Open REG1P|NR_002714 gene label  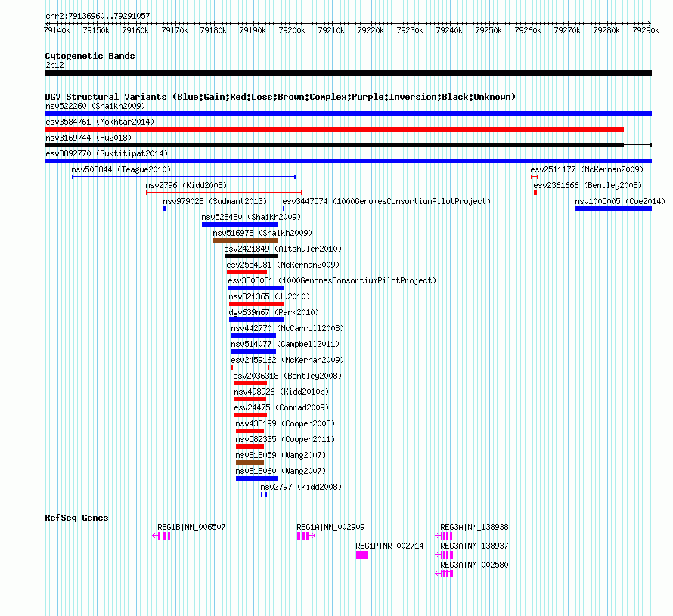389,546
